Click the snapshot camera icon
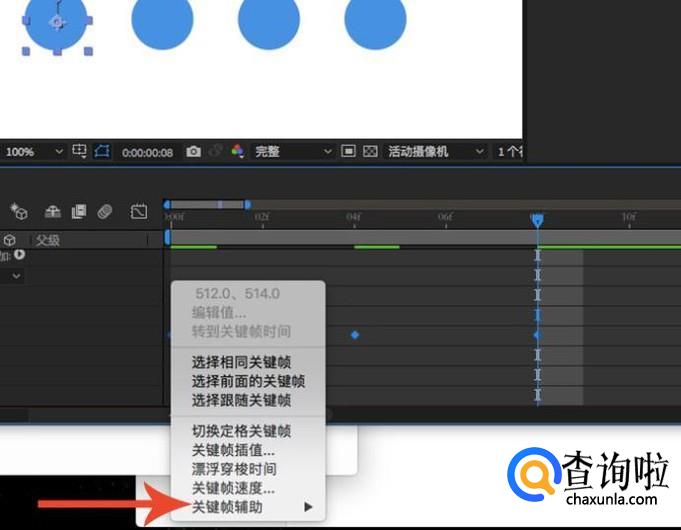 pyautogui.click(x=193, y=151)
